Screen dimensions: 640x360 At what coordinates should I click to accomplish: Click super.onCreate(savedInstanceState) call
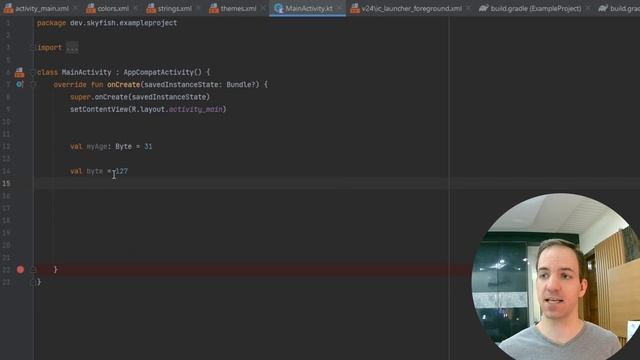pos(140,97)
